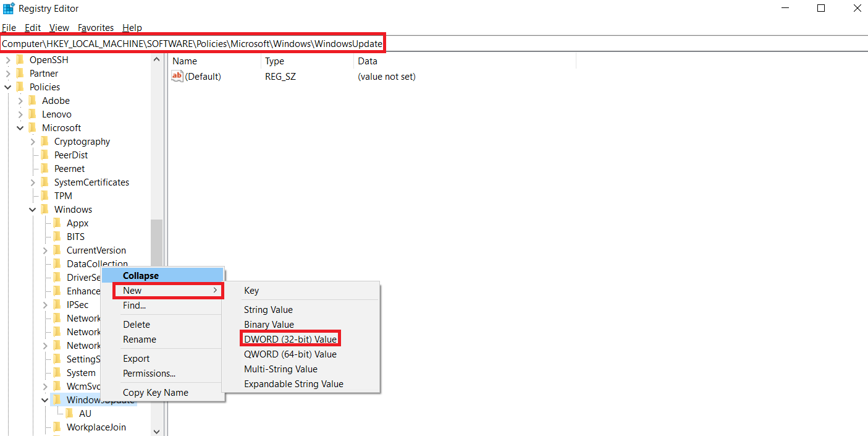This screenshot has height=436, width=868.
Task: Click the (Default) string value icon
Action: (x=177, y=76)
